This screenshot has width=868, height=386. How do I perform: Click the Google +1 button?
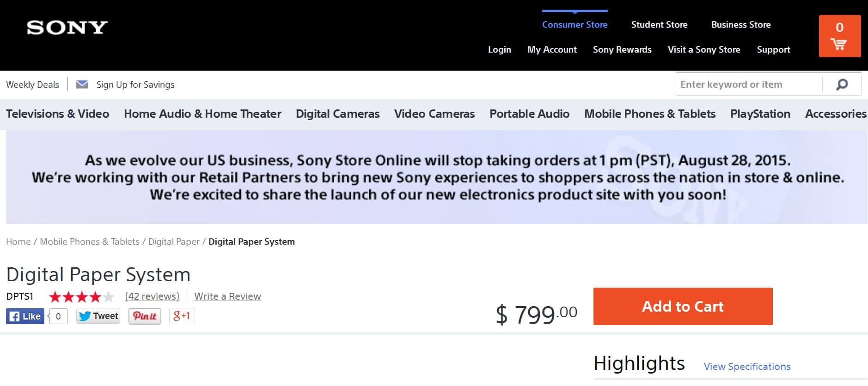(182, 316)
